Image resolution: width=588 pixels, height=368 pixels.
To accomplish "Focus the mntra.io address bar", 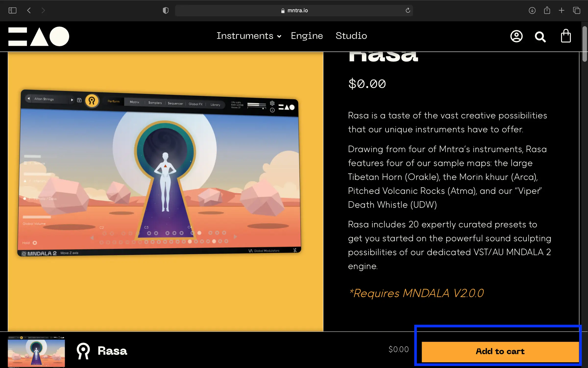I will [x=294, y=10].
